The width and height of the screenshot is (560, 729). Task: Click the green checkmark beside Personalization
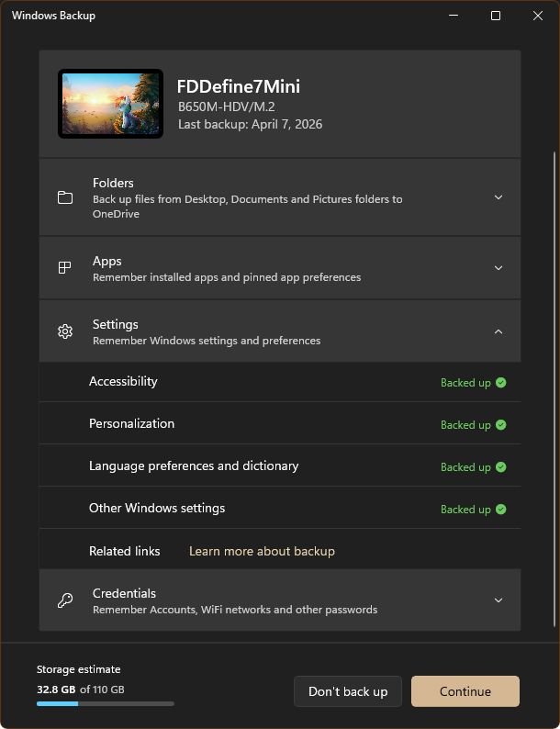(501, 425)
